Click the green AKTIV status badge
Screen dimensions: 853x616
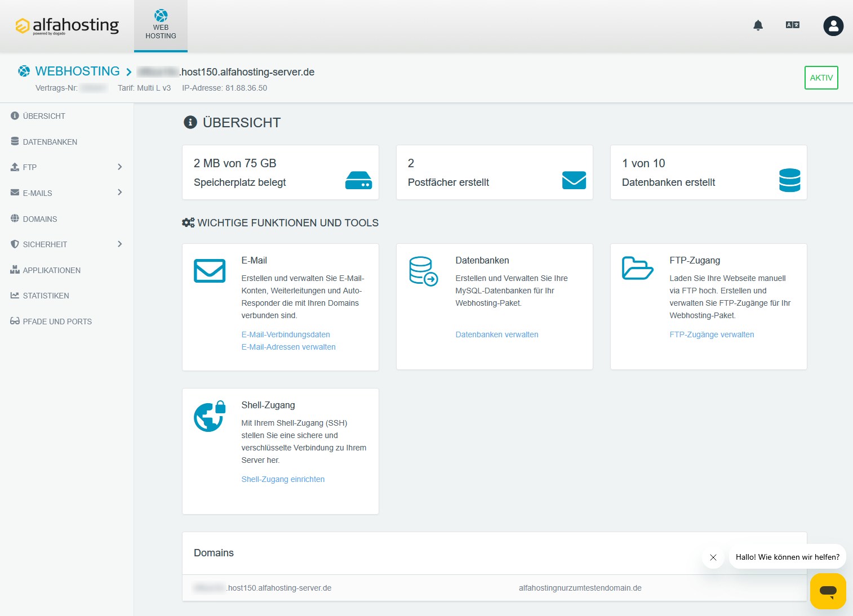click(x=821, y=78)
